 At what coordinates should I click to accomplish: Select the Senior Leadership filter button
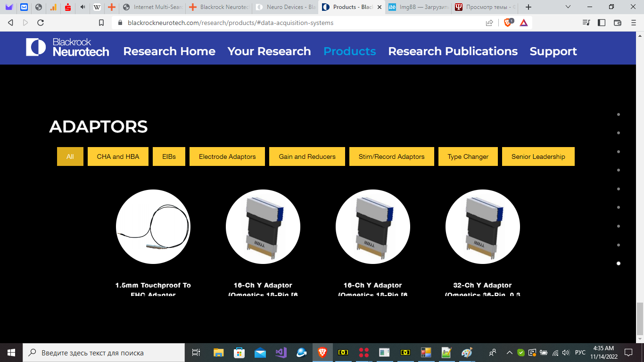click(538, 156)
